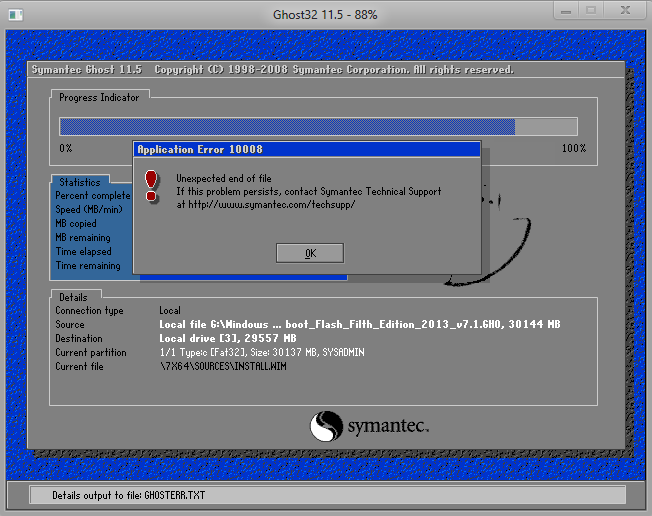This screenshot has height=516, width=652.
Task: Minimize the Ghost32 window
Action: click(x=566, y=11)
